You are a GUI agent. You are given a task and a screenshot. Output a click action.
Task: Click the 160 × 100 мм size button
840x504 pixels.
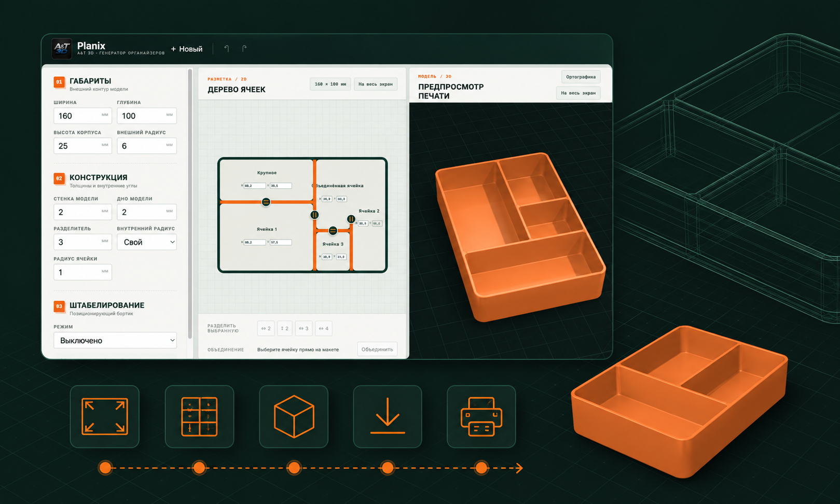(x=331, y=84)
